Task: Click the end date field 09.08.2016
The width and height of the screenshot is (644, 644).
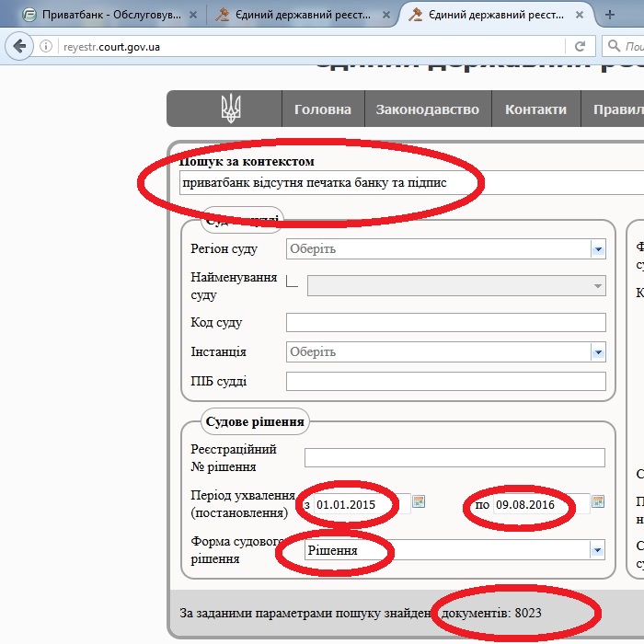Action: coord(541,504)
